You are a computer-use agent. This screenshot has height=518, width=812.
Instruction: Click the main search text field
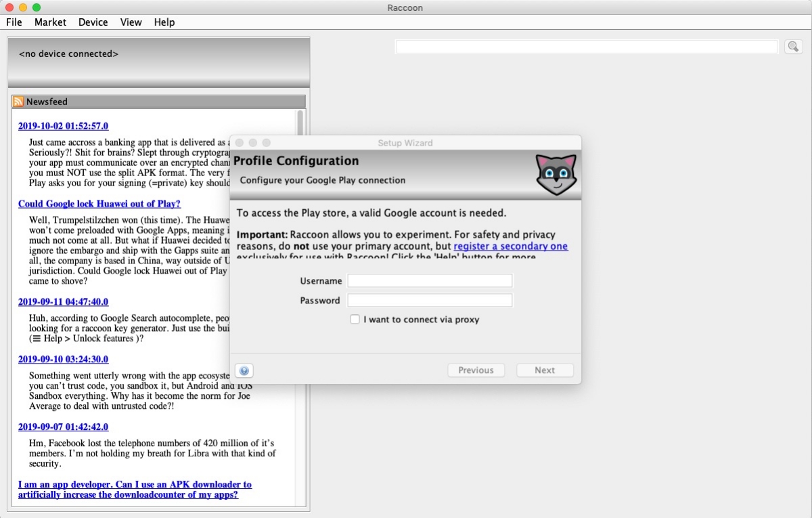click(587, 47)
